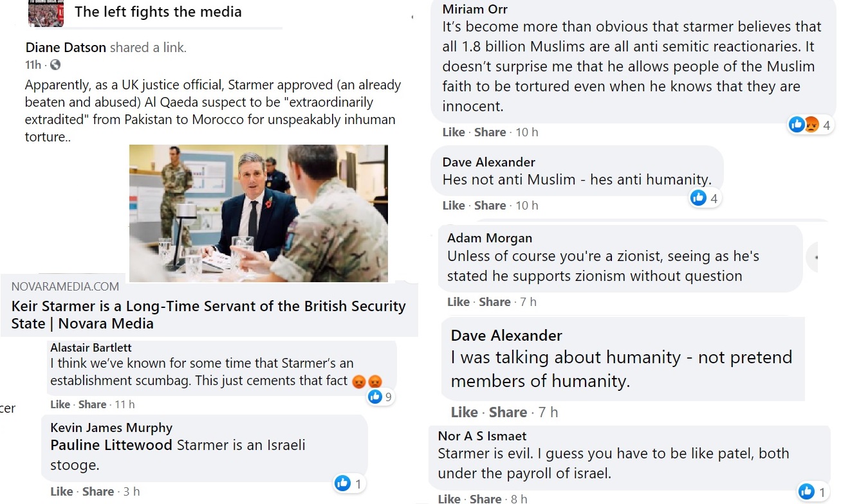This screenshot has height=504, width=850.
Task: Like Adam Morgan's comment
Action: point(458,301)
